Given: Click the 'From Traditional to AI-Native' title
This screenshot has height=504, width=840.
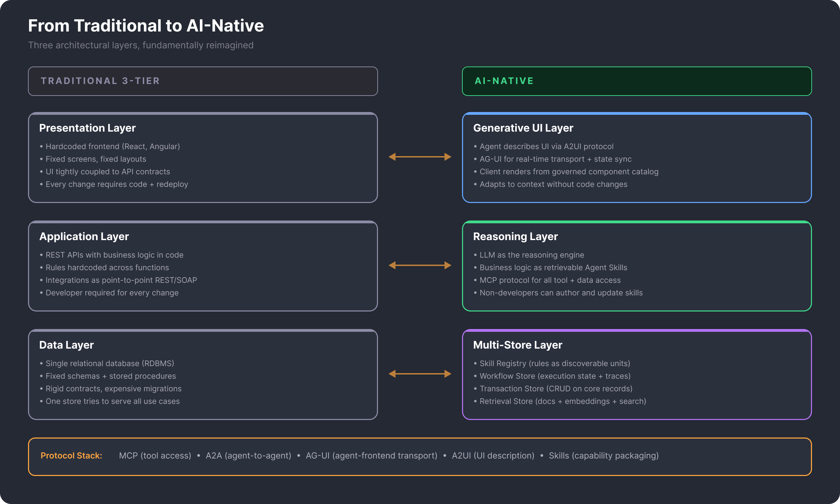Looking at the screenshot, I should [146, 26].
